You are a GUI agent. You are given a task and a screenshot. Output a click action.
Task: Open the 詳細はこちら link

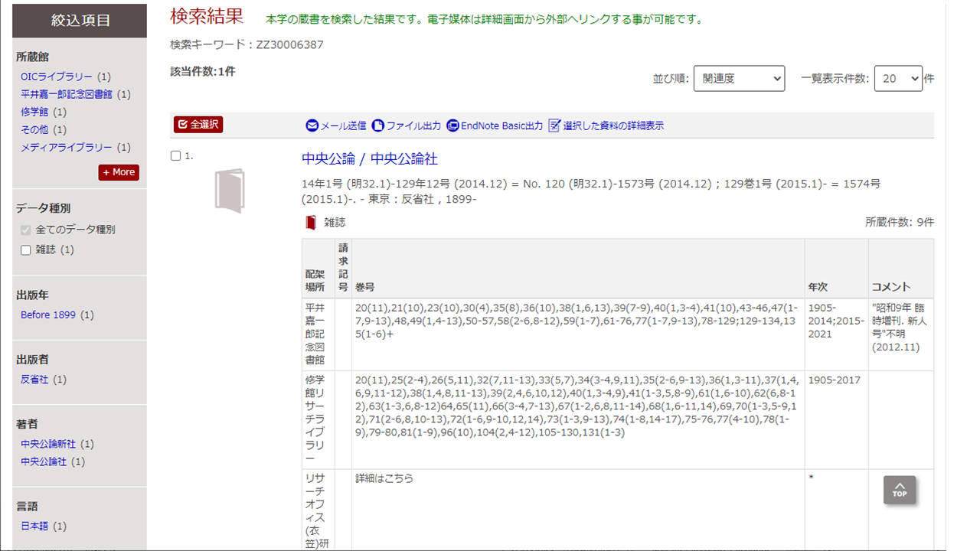(x=384, y=478)
